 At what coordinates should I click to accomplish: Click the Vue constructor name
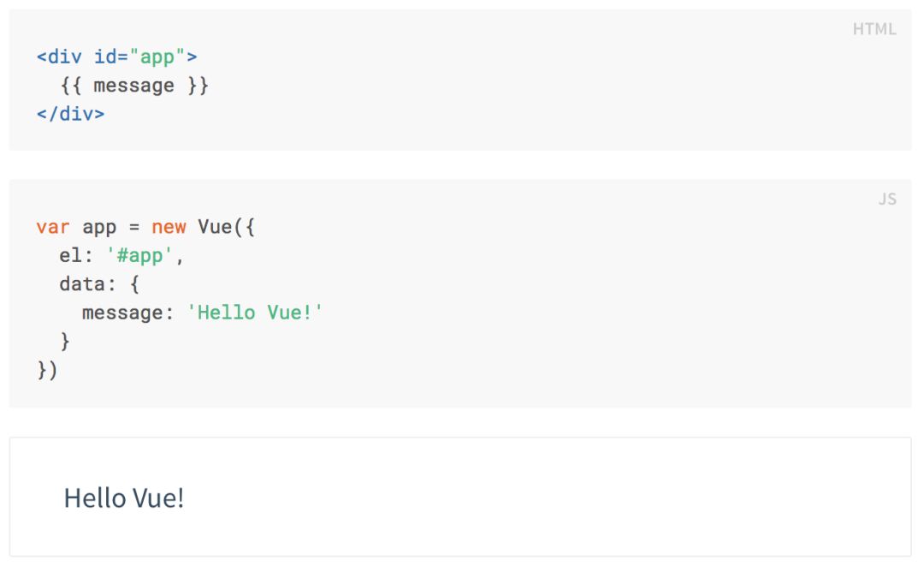click(215, 228)
